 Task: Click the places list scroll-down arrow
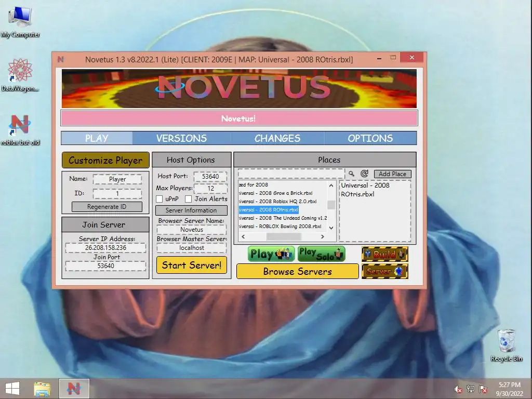(x=331, y=228)
